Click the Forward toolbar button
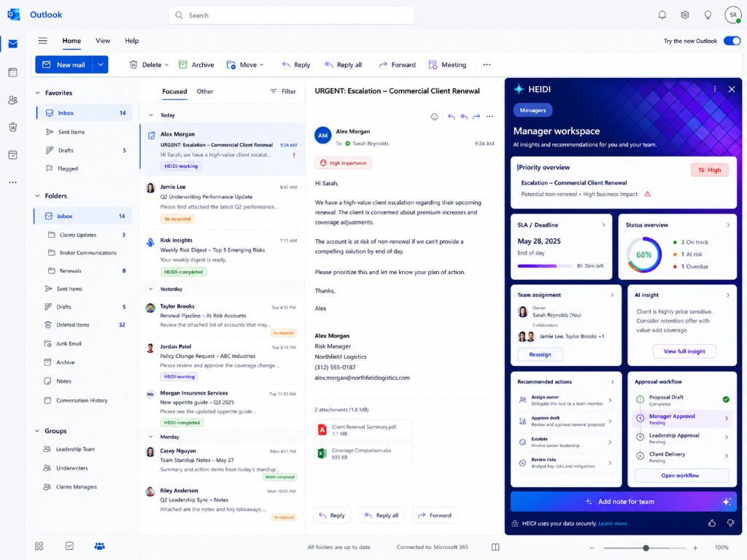 398,65
